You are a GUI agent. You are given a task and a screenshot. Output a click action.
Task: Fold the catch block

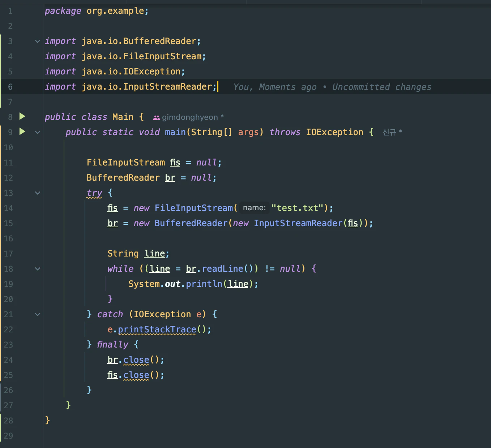(x=38, y=314)
